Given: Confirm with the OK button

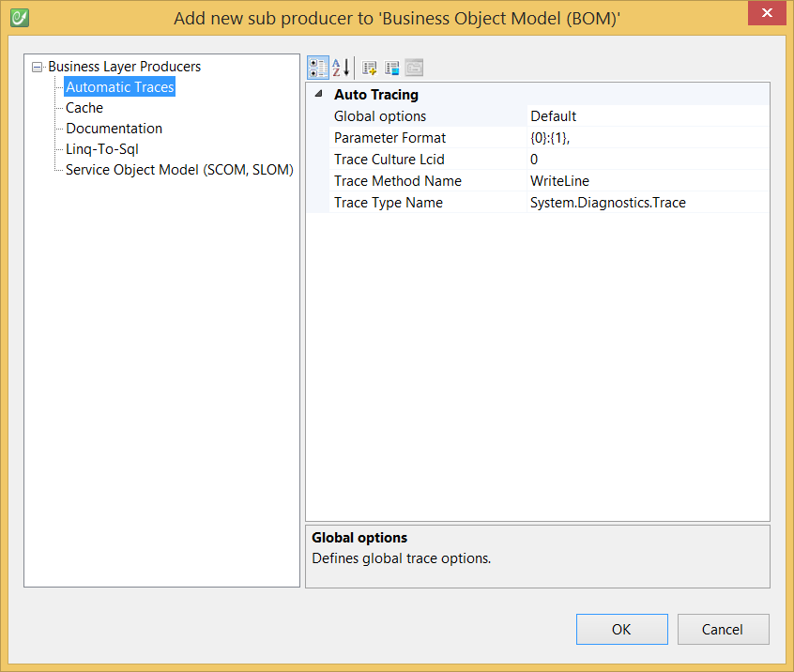Looking at the screenshot, I should (x=621, y=630).
